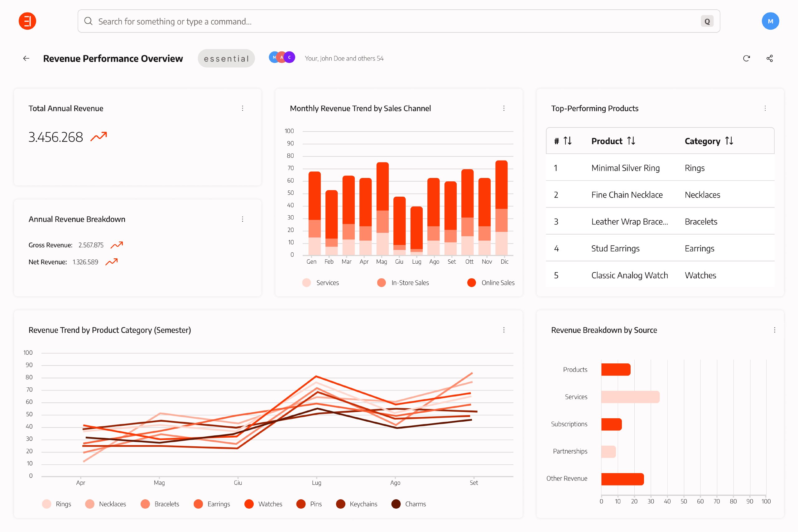Open the options menu on Total Annual Revenue card
This screenshot has height=532, width=798.
(243, 108)
